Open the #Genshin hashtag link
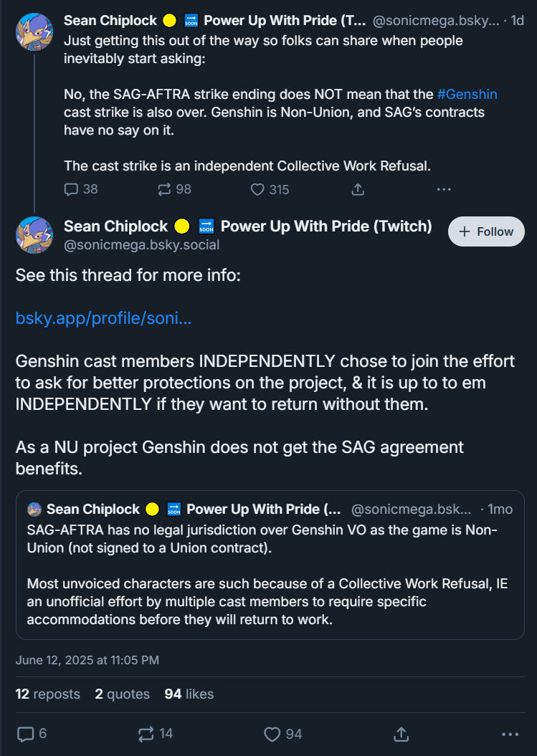Image resolution: width=537 pixels, height=756 pixels. point(467,94)
